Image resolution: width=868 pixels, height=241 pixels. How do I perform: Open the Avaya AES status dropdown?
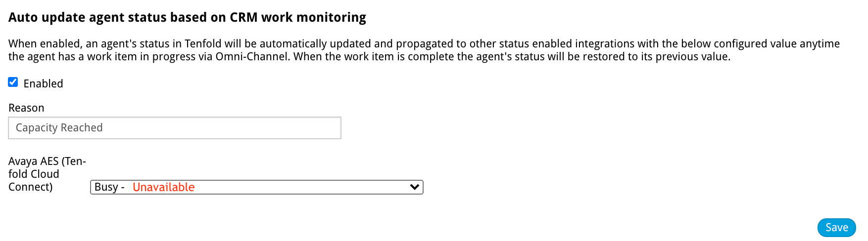256,187
